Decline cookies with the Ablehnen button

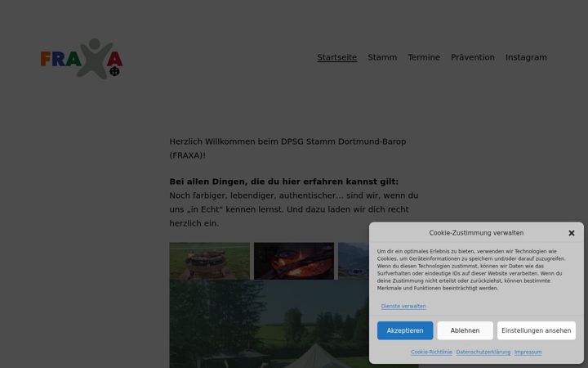point(465,330)
